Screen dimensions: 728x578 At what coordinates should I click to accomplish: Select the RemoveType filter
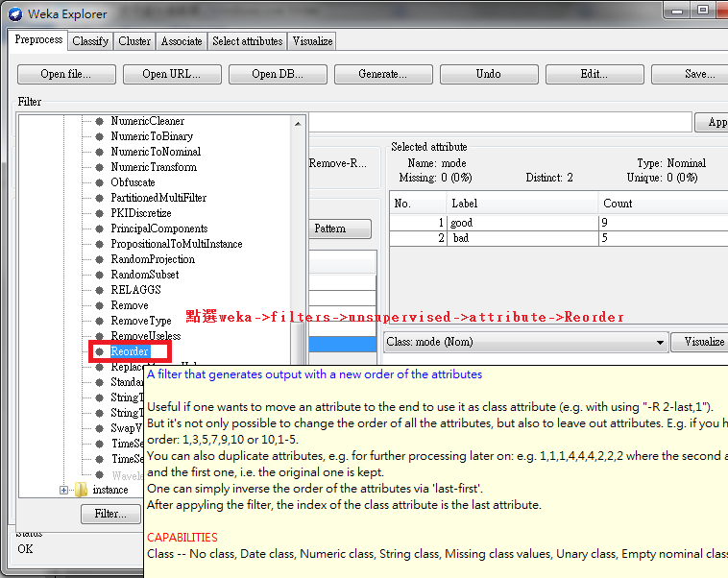(141, 321)
